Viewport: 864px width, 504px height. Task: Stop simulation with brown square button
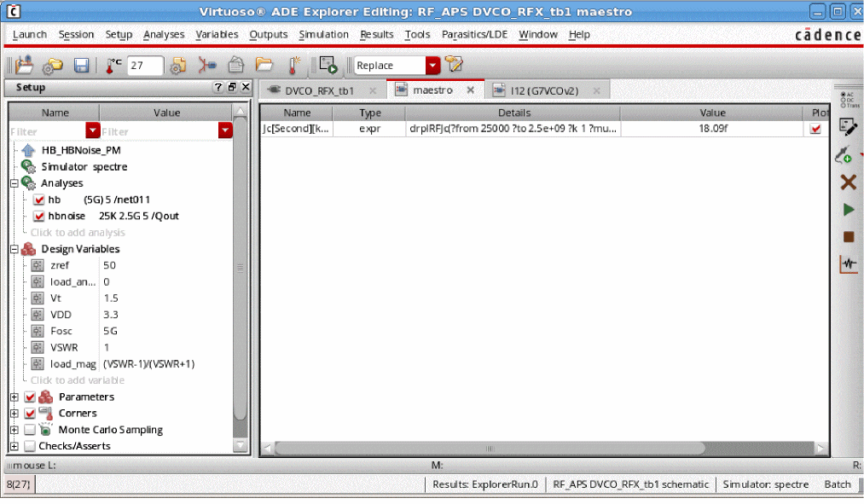pyautogui.click(x=849, y=237)
